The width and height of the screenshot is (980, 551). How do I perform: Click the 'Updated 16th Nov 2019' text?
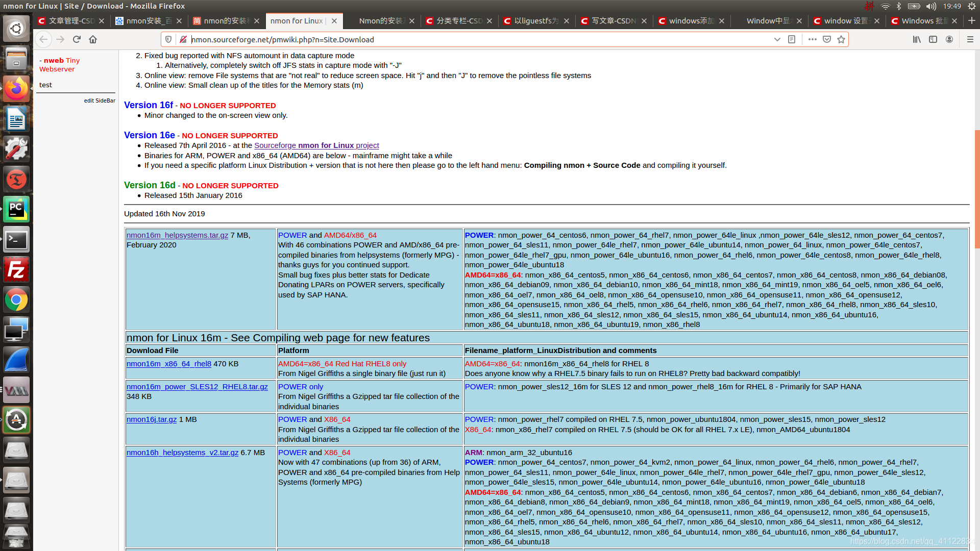(x=164, y=214)
